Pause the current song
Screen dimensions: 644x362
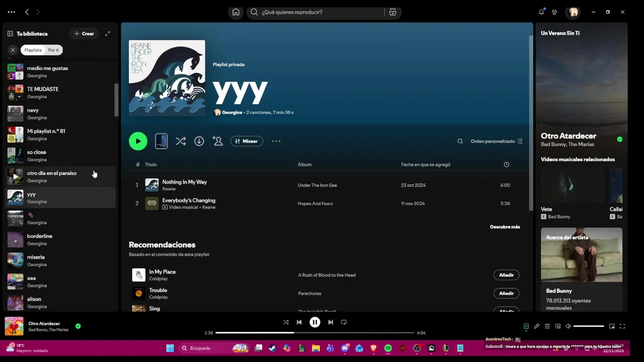point(315,322)
